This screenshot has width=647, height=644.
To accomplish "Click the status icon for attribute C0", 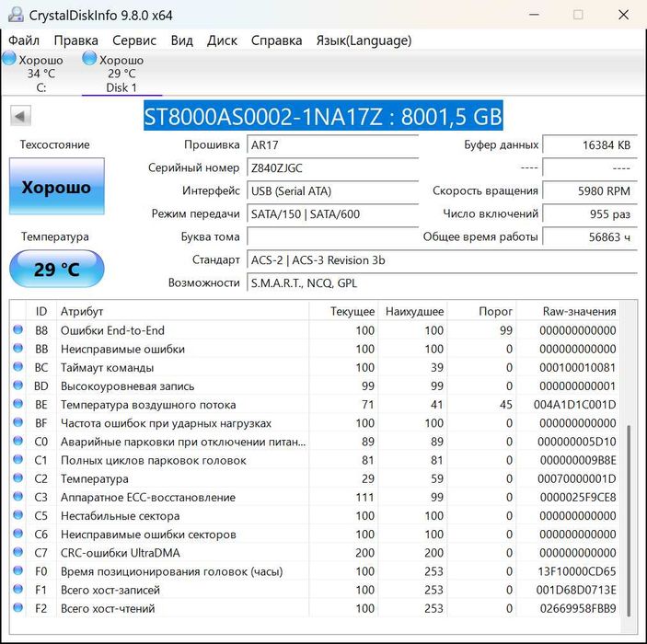I will coord(17,441).
